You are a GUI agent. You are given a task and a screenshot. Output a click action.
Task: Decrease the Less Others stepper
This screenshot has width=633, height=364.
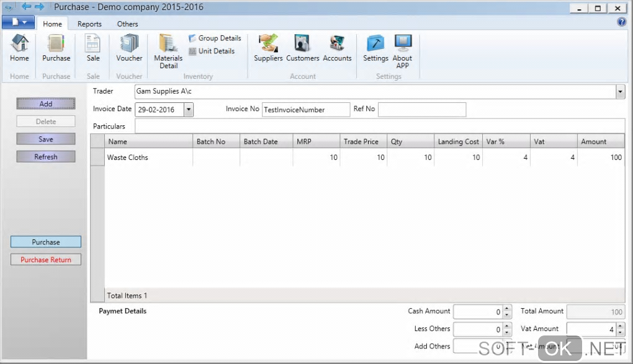pyautogui.click(x=507, y=332)
